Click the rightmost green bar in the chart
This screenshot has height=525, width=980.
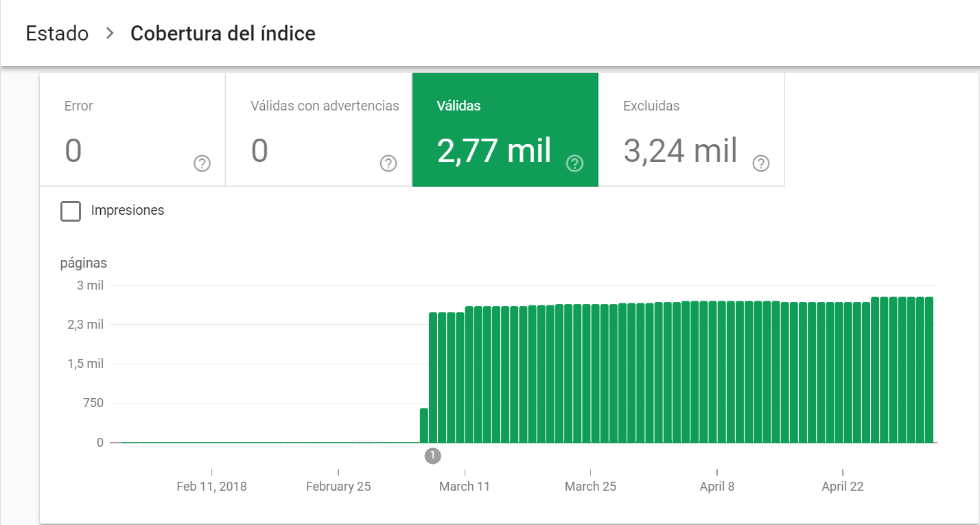929,371
